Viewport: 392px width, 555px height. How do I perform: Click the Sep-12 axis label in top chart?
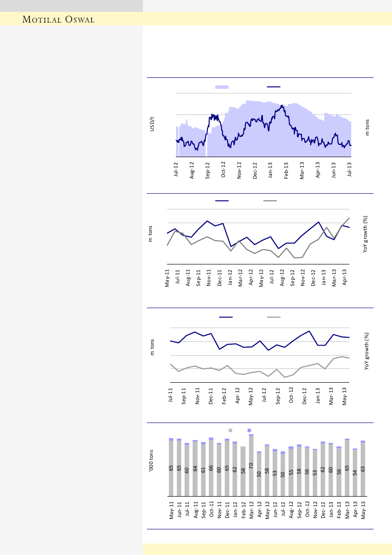click(207, 170)
